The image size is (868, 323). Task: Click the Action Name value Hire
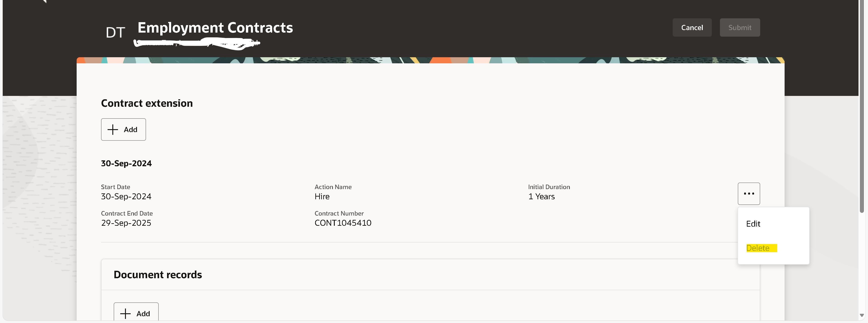322,196
